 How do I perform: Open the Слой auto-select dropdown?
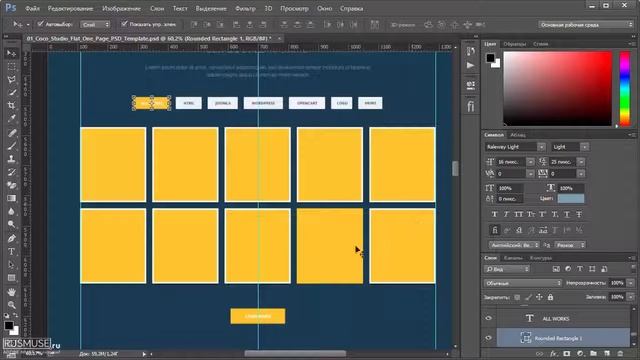coord(95,24)
